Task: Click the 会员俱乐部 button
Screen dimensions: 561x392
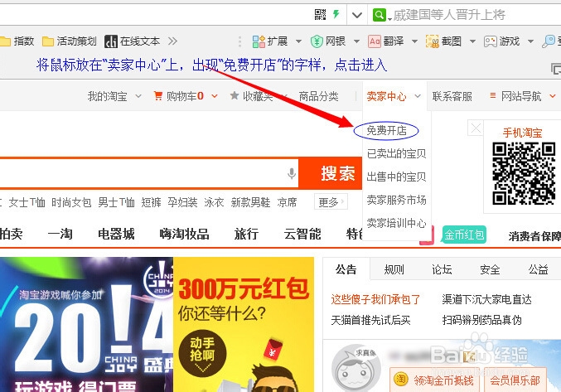Action: point(515,380)
